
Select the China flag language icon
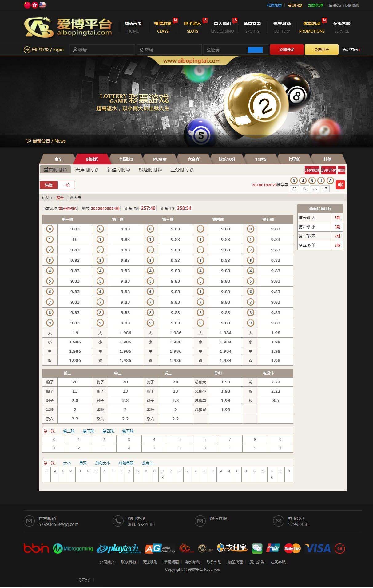click(27, 5)
